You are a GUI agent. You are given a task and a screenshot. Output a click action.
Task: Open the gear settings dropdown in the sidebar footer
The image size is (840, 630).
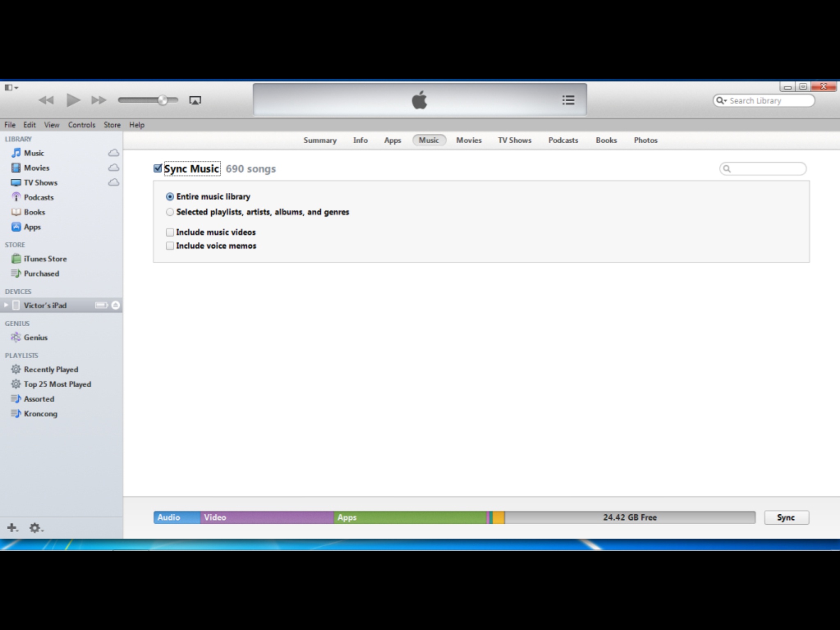36,528
